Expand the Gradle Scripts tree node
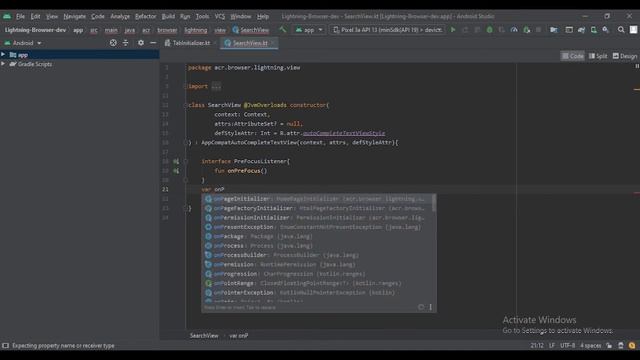The image size is (640, 360). (x=3, y=64)
